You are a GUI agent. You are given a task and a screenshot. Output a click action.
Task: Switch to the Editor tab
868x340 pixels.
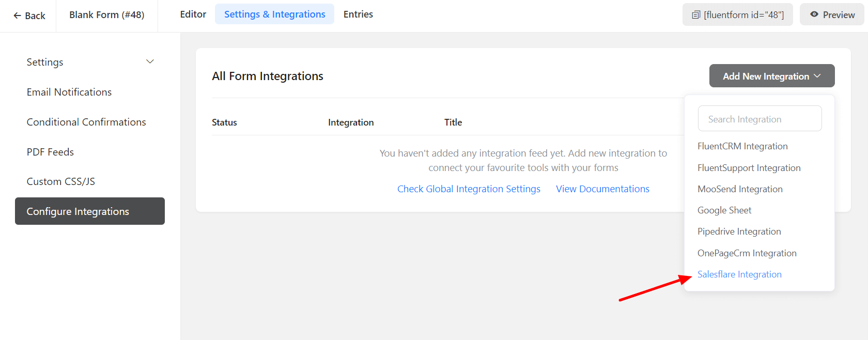click(x=193, y=14)
